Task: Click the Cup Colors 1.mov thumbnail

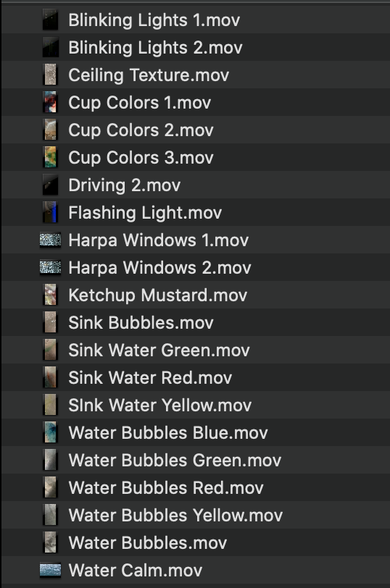Action: pos(50,102)
